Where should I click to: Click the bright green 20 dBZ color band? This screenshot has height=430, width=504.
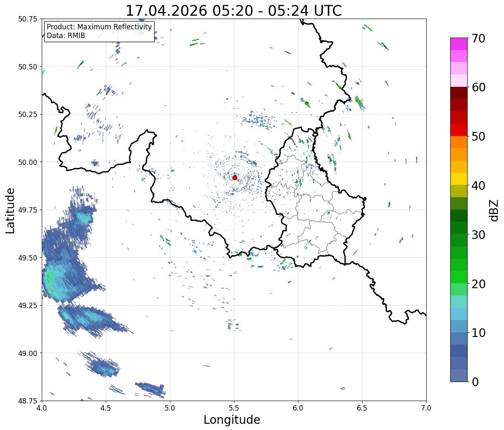459,277
